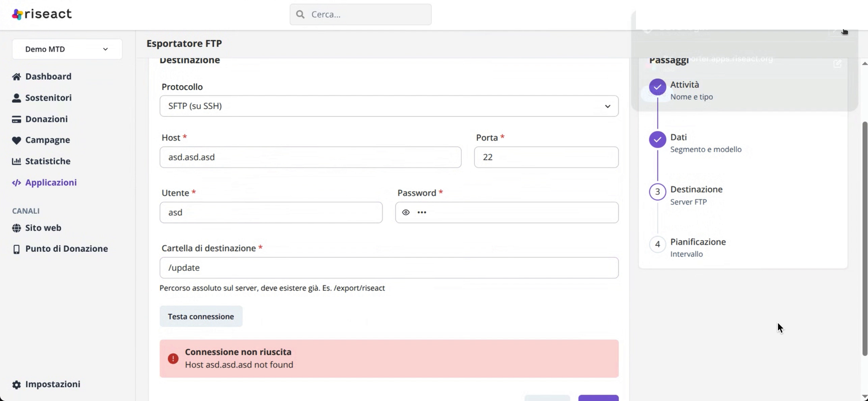Click the Sostenitori person icon

click(17, 98)
